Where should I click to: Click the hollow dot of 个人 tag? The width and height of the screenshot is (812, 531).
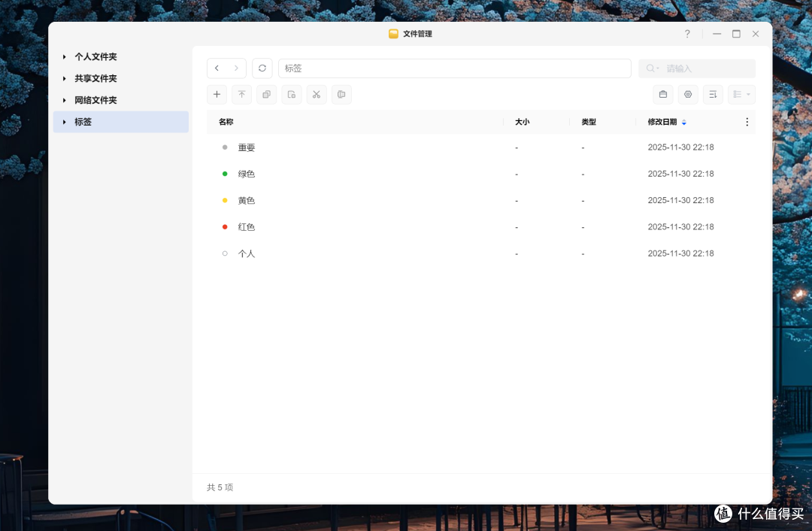(225, 254)
